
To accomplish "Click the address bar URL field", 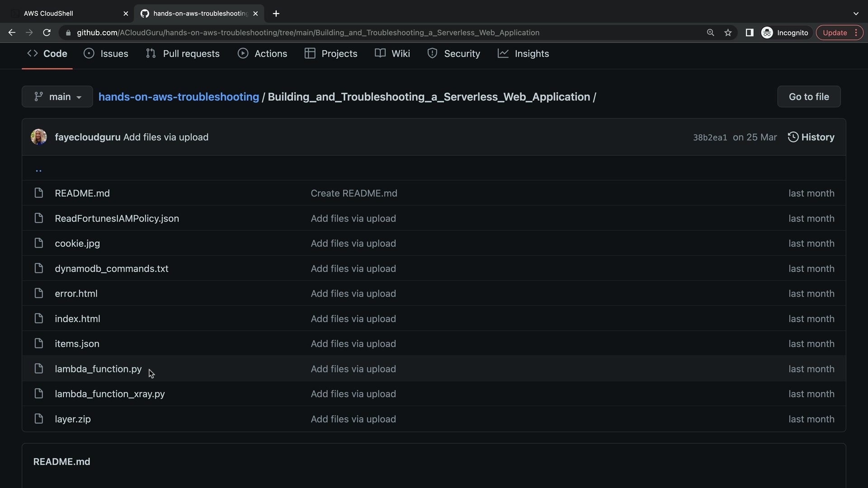I will 307,33.
